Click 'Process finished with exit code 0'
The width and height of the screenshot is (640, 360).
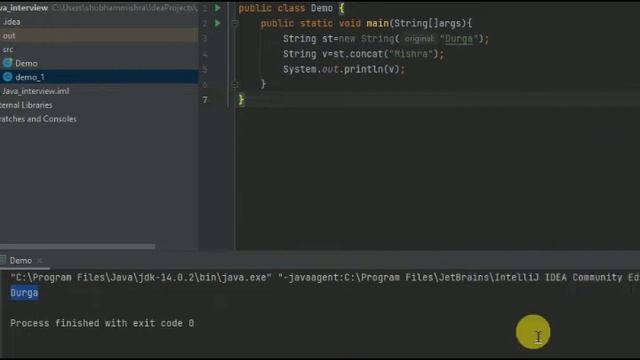tap(102, 323)
